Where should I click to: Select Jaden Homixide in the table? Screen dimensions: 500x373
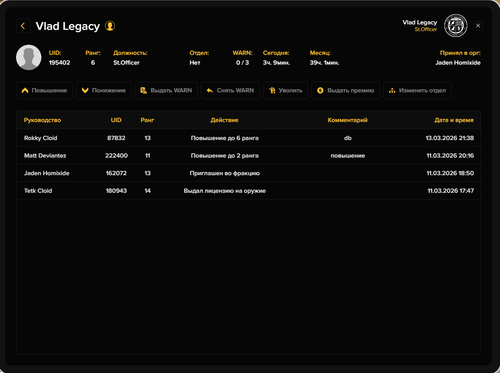47,173
